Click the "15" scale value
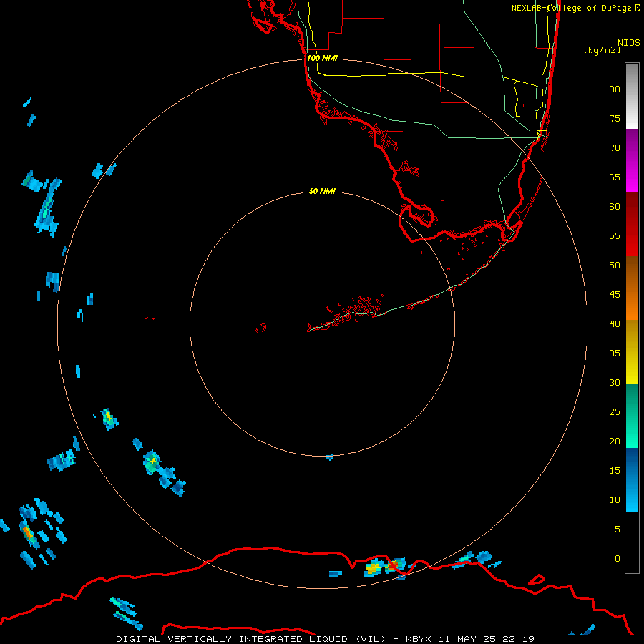This screenshot has height=644, width=644. 615,471
